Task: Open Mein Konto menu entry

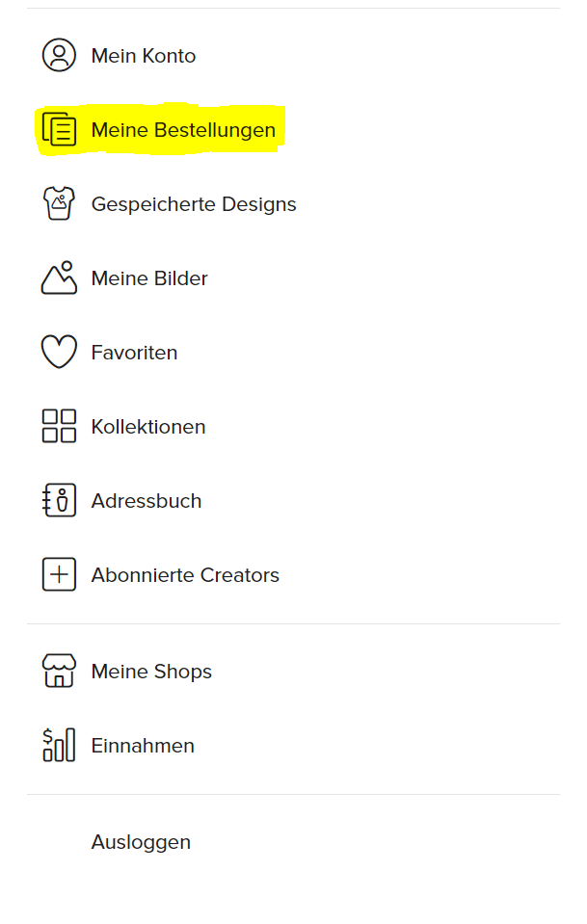Action: coord(144,56)
